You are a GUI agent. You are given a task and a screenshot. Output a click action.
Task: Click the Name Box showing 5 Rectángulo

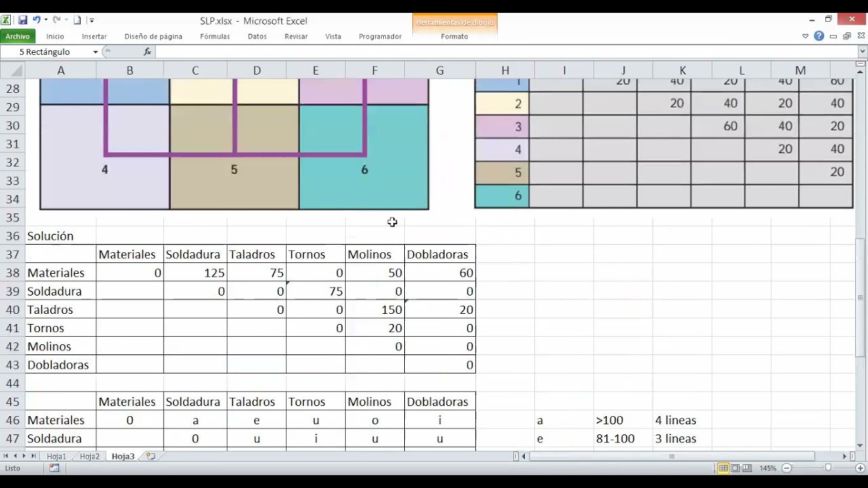pyautogui.click(x=45, y=52)
